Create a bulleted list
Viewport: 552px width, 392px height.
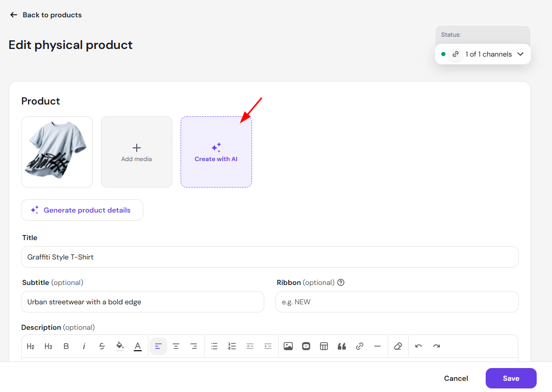pyautogui.click(x=214, y=346)
